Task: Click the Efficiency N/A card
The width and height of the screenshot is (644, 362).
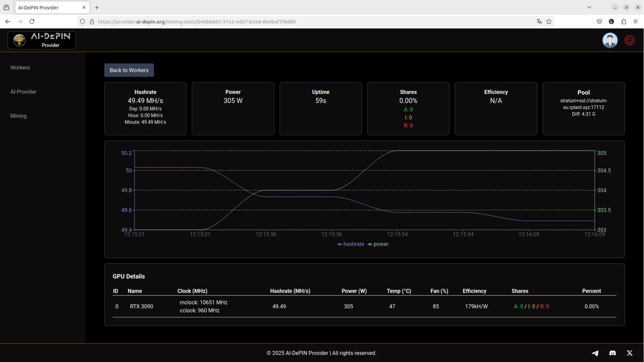Action: [496, 108]
